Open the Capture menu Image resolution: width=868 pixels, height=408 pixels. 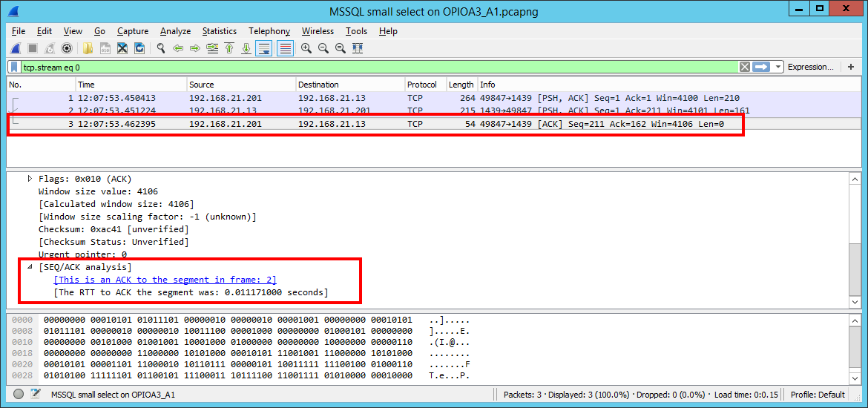(133, 31)
